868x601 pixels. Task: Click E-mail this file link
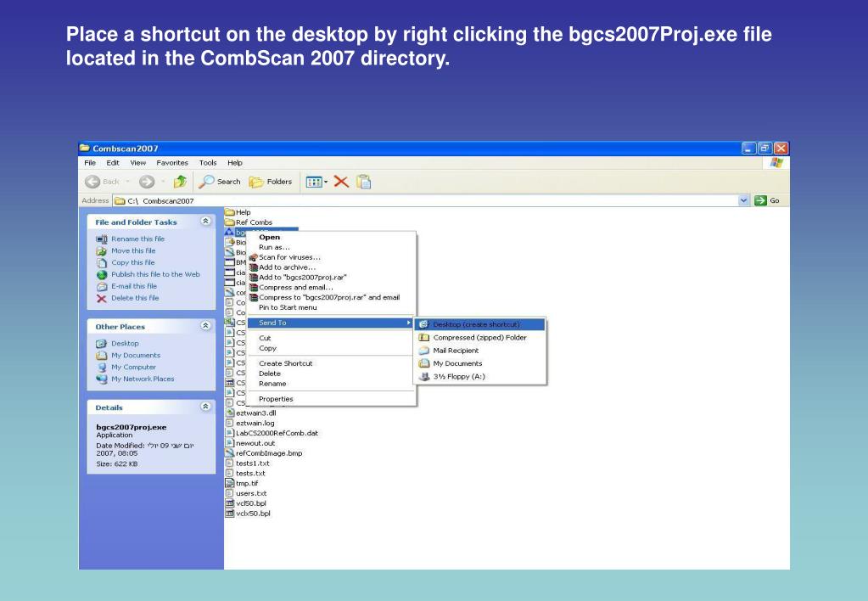pyautogui.click(x=134, y=286)
